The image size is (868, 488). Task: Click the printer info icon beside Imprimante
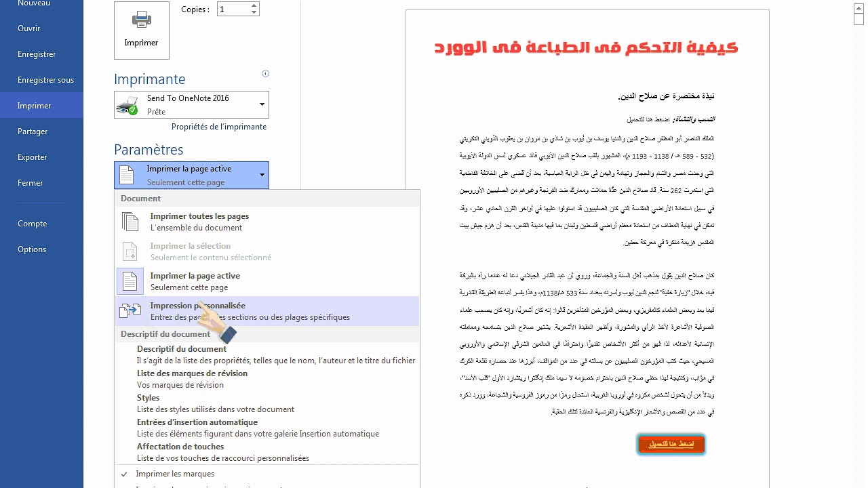[265, 73]
